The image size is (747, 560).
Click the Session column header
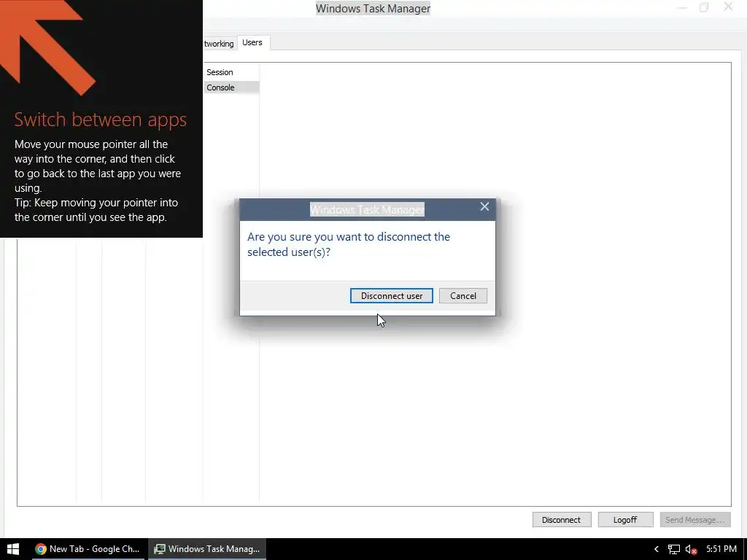[x=231, y=72]
